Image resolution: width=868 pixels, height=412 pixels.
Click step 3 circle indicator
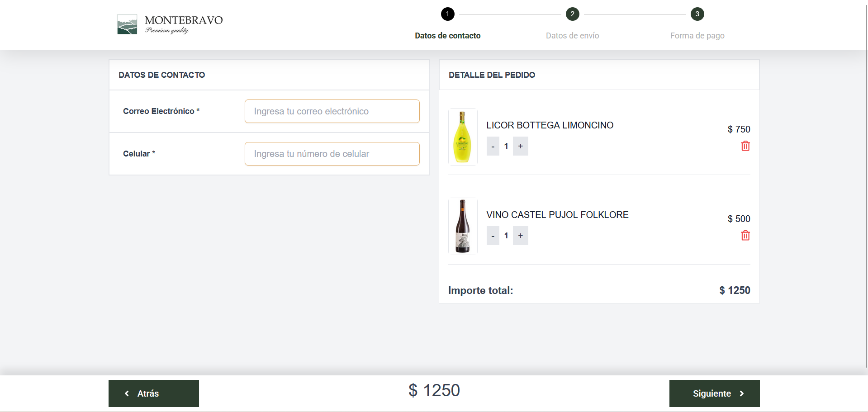(697, 14)
